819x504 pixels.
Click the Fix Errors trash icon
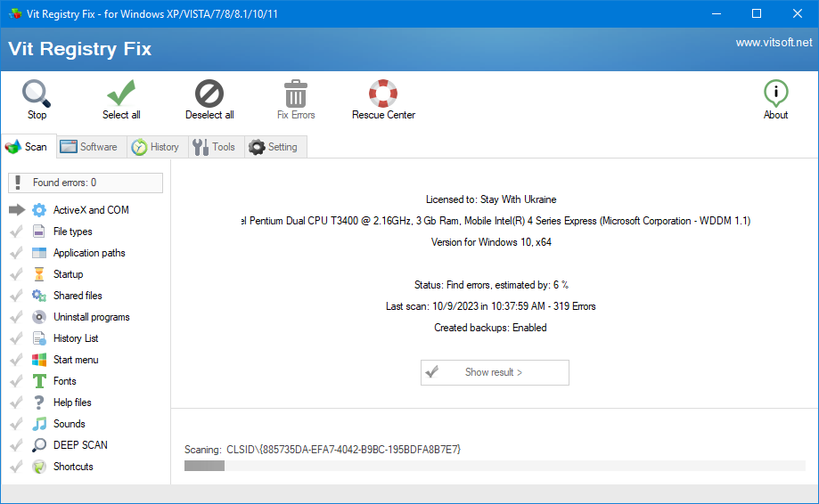click(296, 93)
